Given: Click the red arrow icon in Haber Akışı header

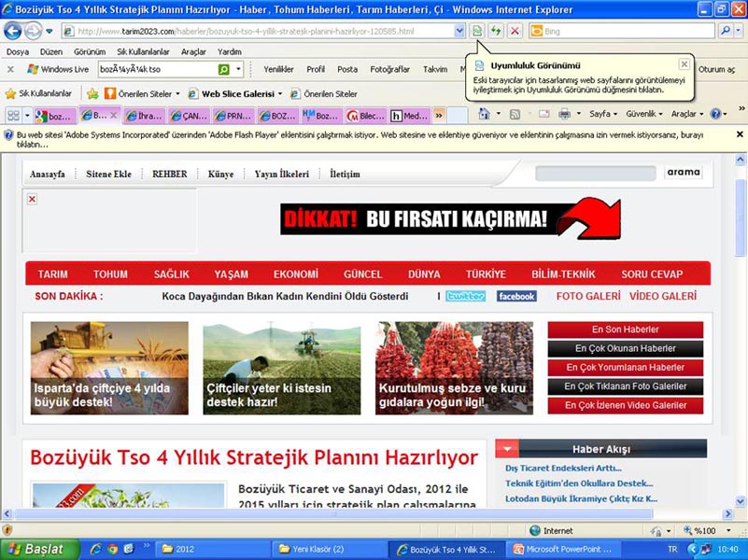Looking at the screenshot, I should click(507, 449).
